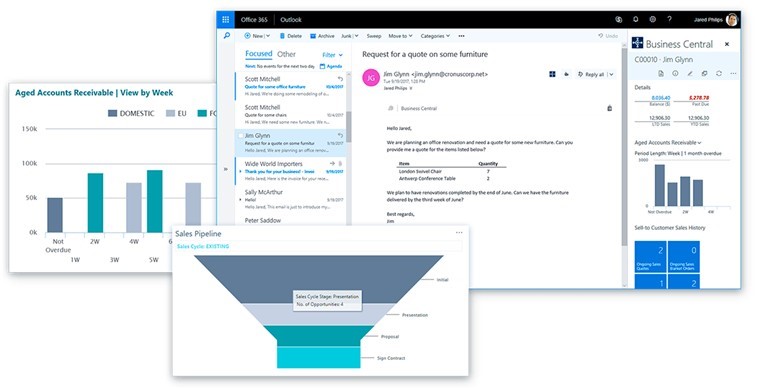The image size is (757, 388).
Task: Select the Focused inbox tab
Action: pos(259,54)
